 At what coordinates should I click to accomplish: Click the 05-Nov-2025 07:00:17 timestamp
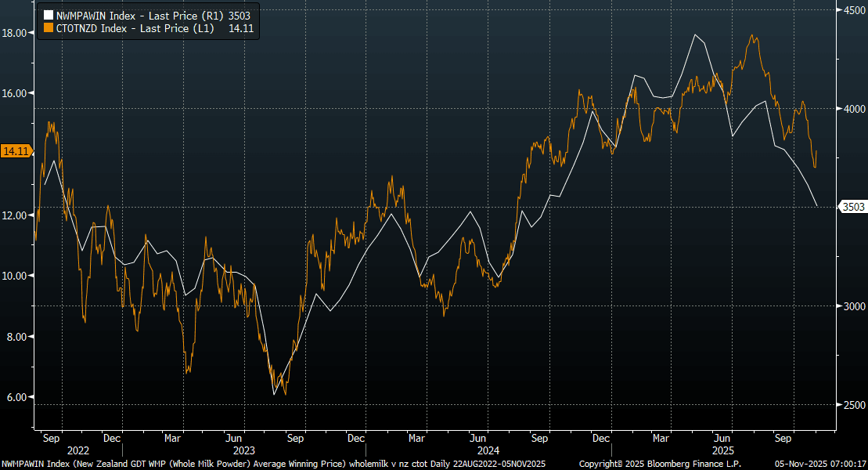822,465
